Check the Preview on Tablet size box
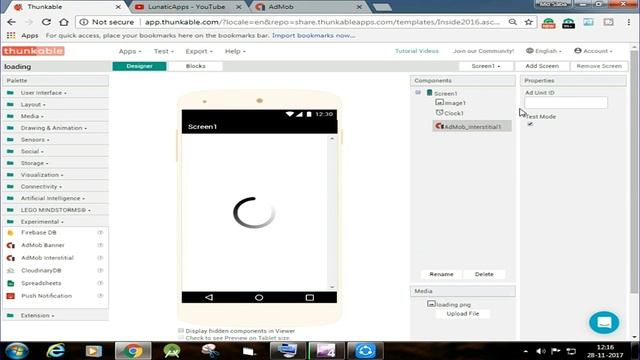 (181, 338)
